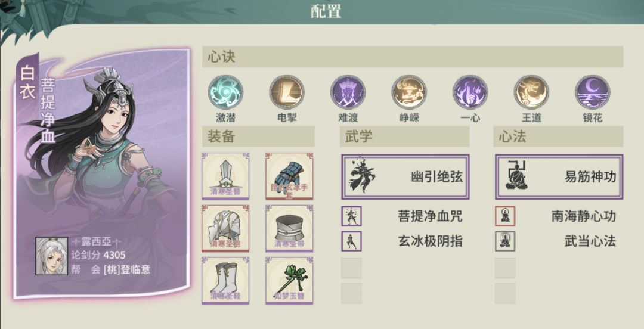This screenshot has width=644, height=329.
Task: Open the 清寒圣簪 hairpin equipment slot
Action: point(225,176)
